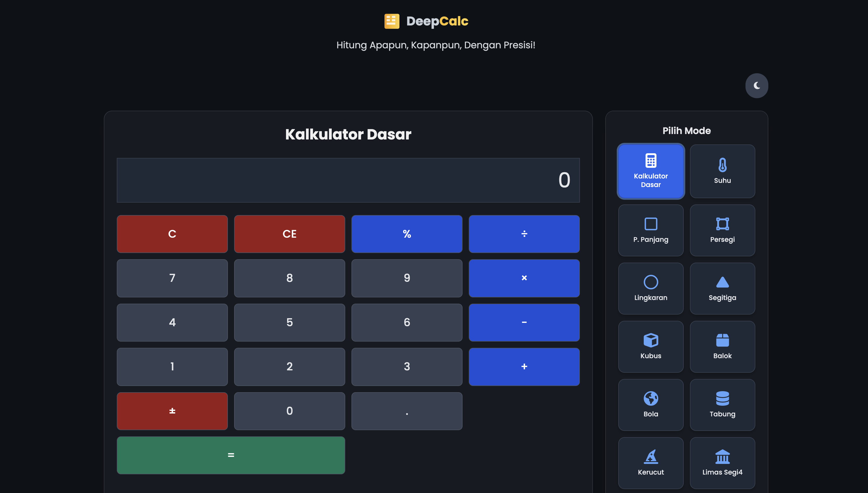868x493 pixels.
Task: Open the Segitiga triangle mode
Action: [x=722, y=289]
